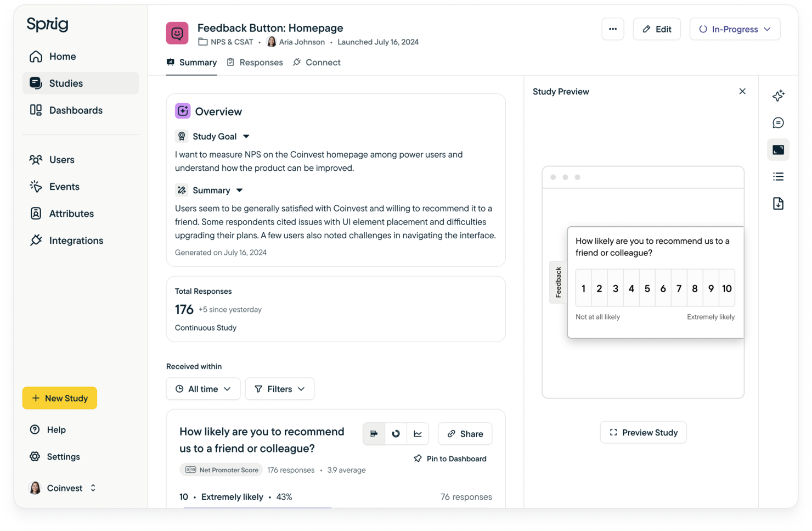Screen dimensions: 812x531
Task: Pin the NPS question to Dashboard
Action: [x=450, y=459]
